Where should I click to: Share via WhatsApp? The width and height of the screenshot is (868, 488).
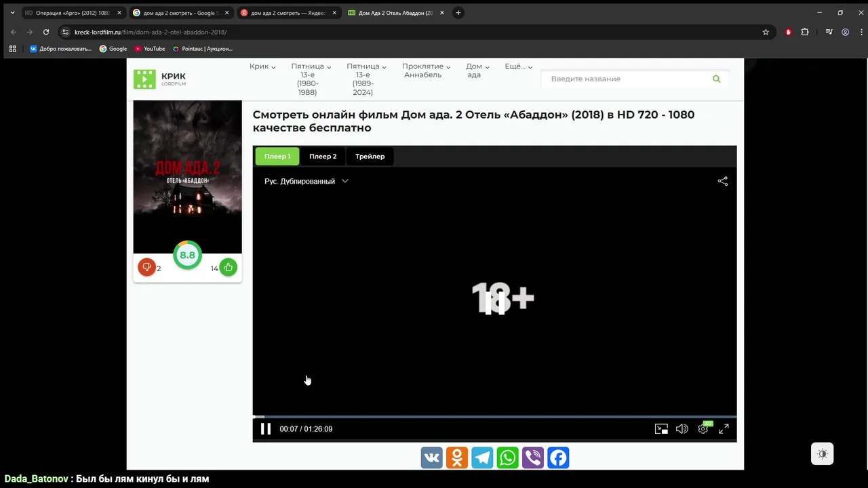[507, 457]
